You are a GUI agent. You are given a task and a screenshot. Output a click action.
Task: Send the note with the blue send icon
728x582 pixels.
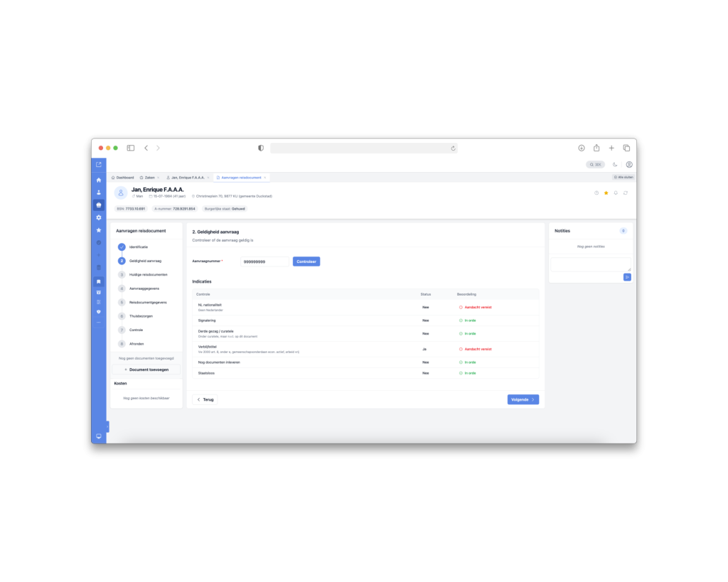click(x=627, y=277)
